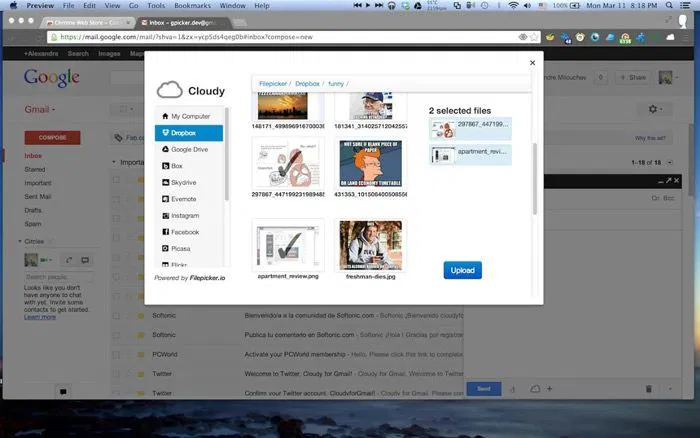Click the Send button in compose window
Screen dimensions: 700x438
(484, 388)
